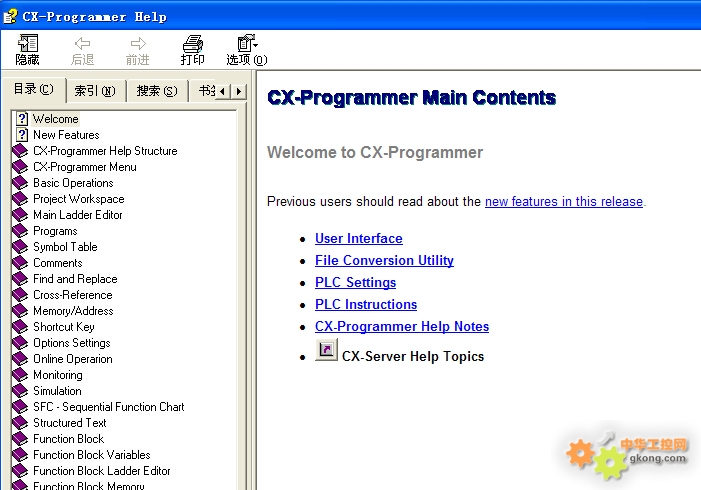Expand the CX-Programmer Help Structure topic
701x490 pixels.
pos(105,151)
